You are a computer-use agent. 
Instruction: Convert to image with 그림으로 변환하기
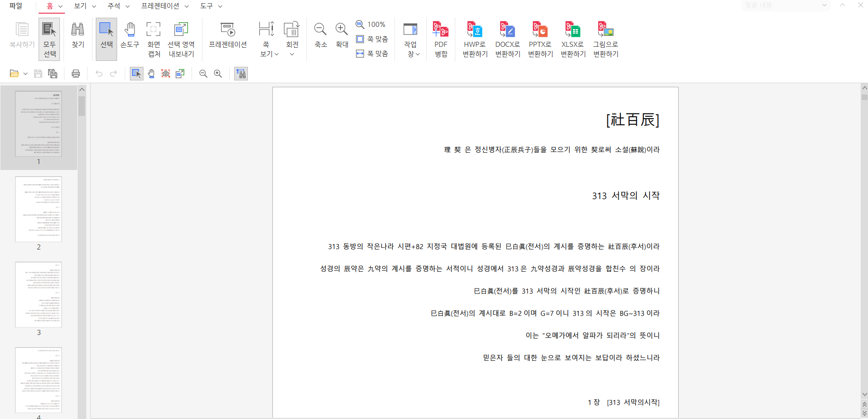606,39
